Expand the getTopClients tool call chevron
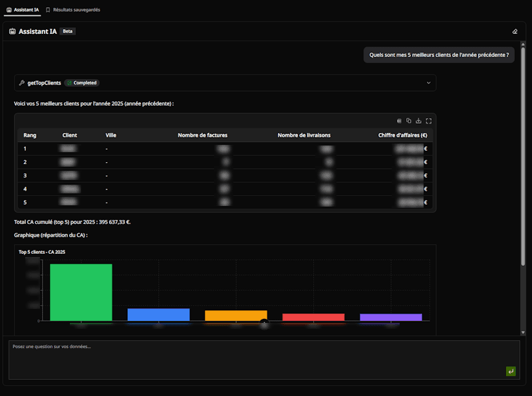Image resolution: width=532 pixels, height=396 pixels. point(428,83)
